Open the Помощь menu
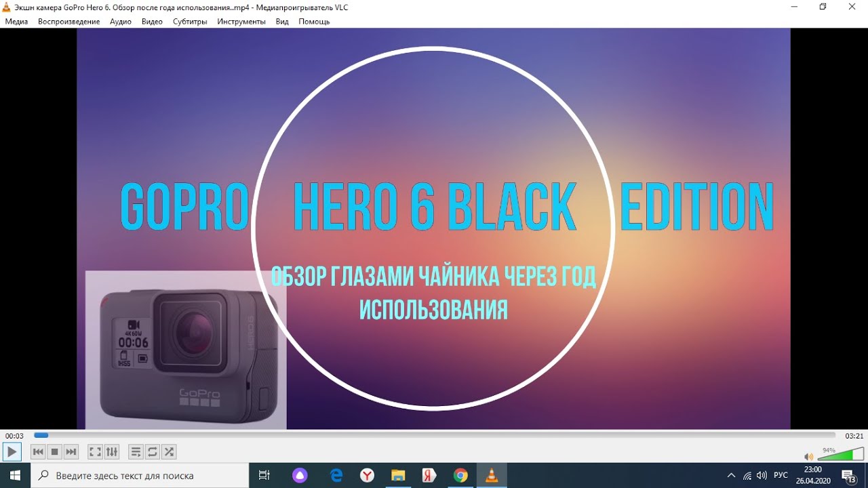The image size is (868, 488). (x=314, y=22)
